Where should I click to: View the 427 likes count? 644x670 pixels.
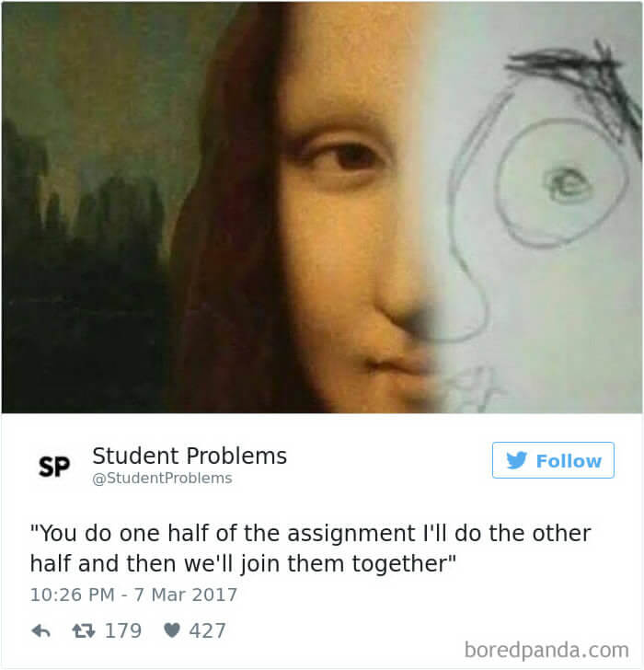(207, 630)
